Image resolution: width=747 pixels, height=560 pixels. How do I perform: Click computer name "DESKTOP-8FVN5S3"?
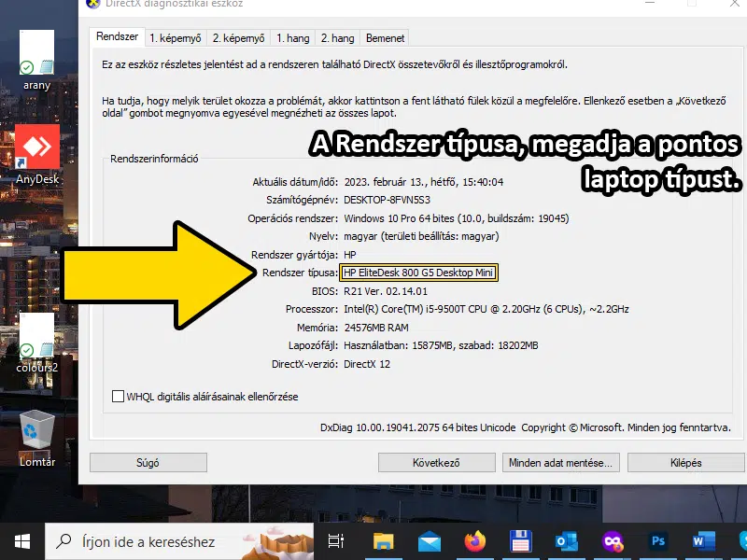point(387,200)
